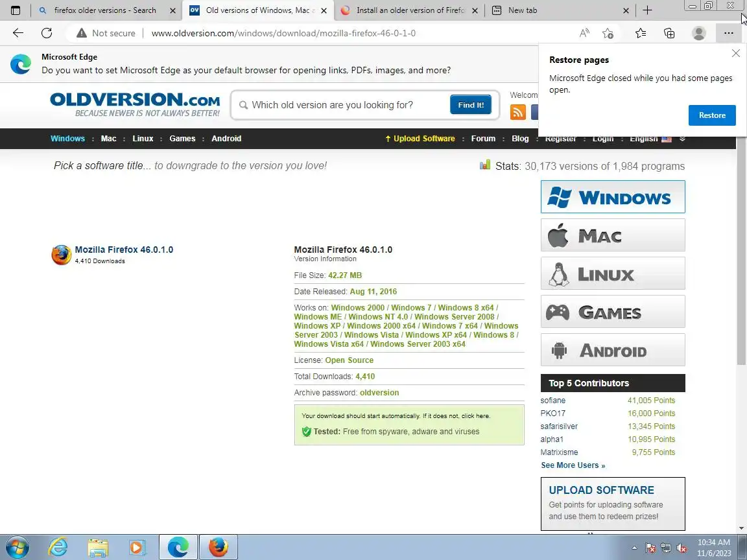
Task: Close the New tab tab
Action: click(x=626, y=10)
